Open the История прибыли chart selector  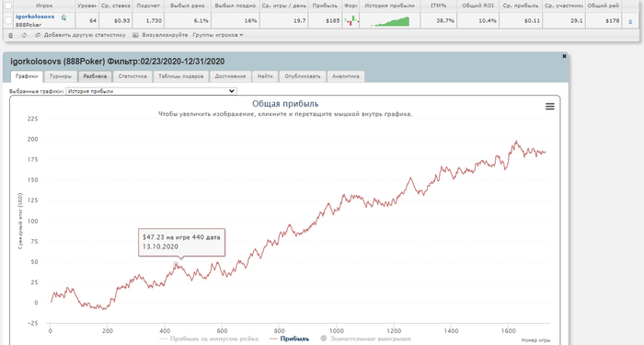(x=151, y=91)
